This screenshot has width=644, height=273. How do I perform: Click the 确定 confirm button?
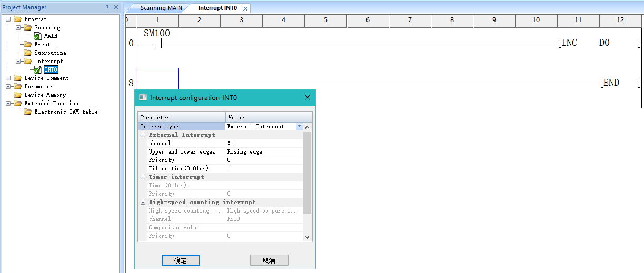click(181, 260)
